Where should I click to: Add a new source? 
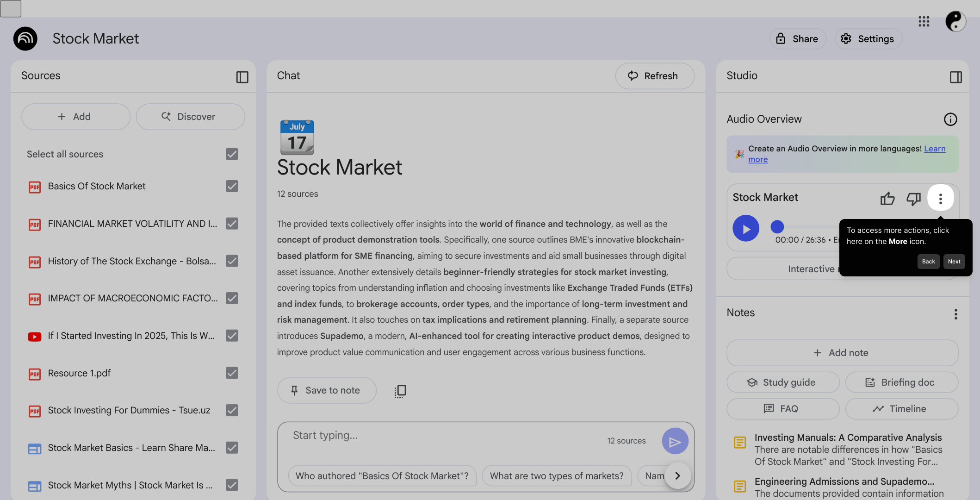pyautogui.click(x=75, y=117)
